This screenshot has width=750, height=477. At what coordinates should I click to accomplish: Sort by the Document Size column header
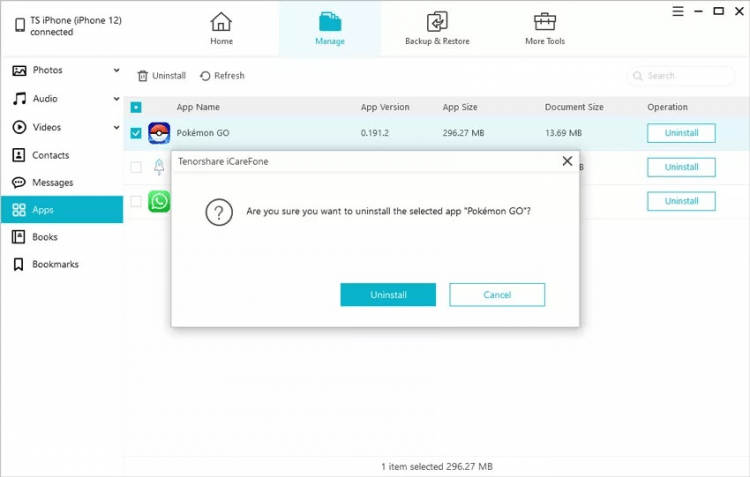pos(574,107)
